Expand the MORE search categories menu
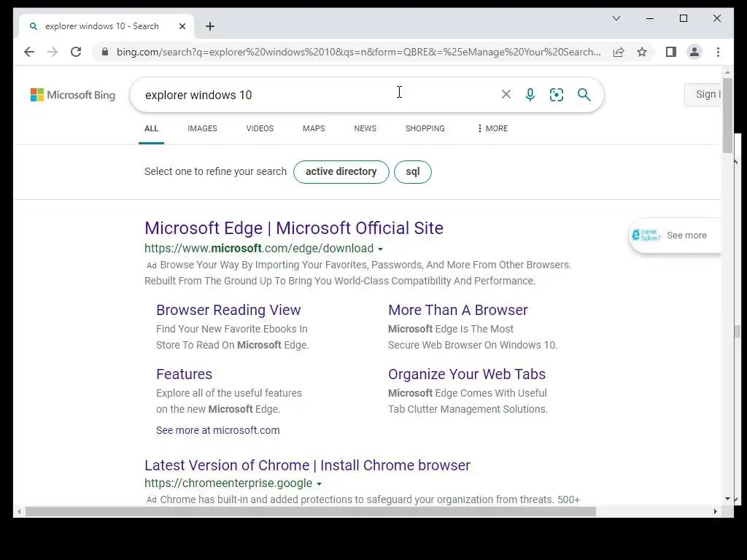The image size is (747, 560). pyautogui.click(x=492, y=128)
